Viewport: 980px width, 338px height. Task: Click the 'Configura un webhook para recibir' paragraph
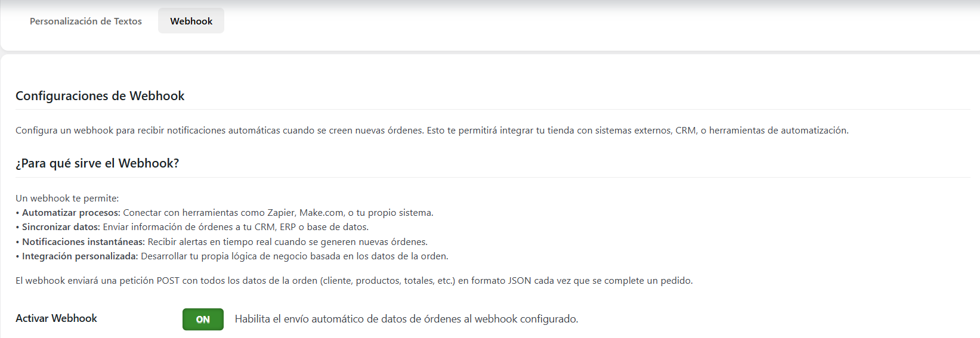click(x=432, y=131)
